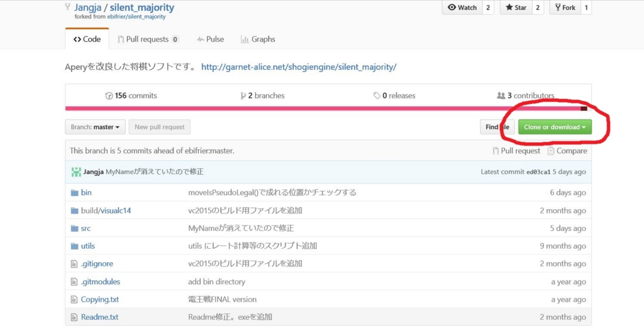This screenshot has width=644, height=330.
Task: Open the Jangja user profile link
Action: click(88, 8)
